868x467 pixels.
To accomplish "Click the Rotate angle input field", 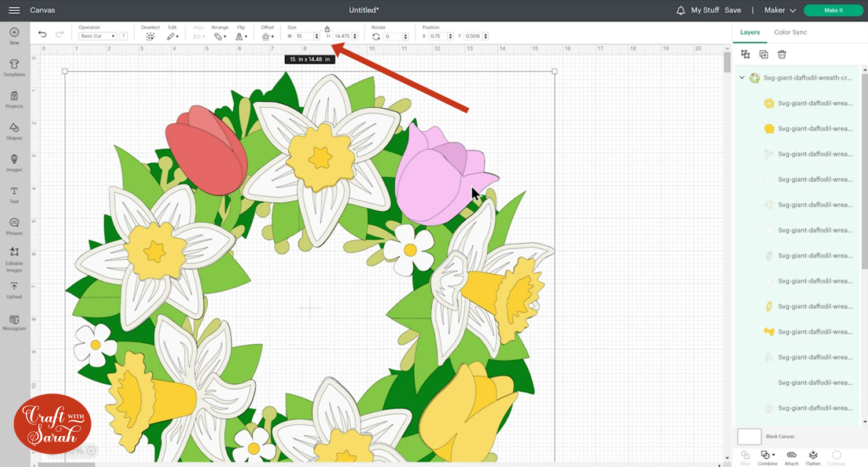I will pos(390,36).
